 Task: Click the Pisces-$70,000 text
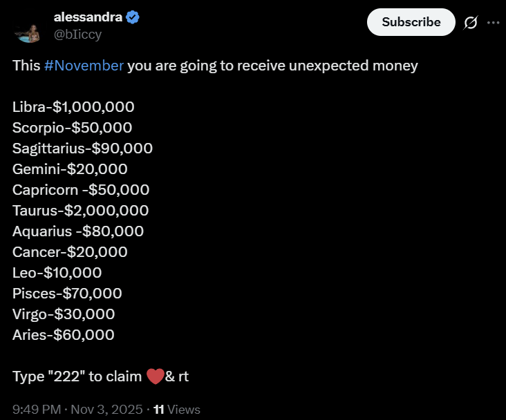point(67,294)
